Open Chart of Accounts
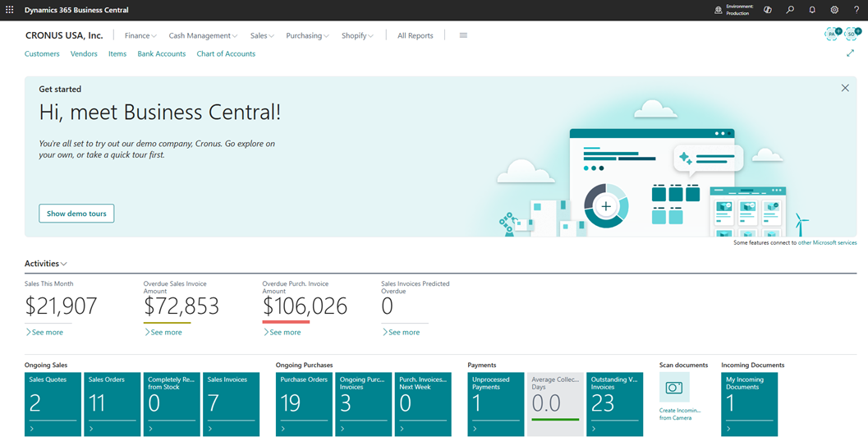 [x=226, y=53]
